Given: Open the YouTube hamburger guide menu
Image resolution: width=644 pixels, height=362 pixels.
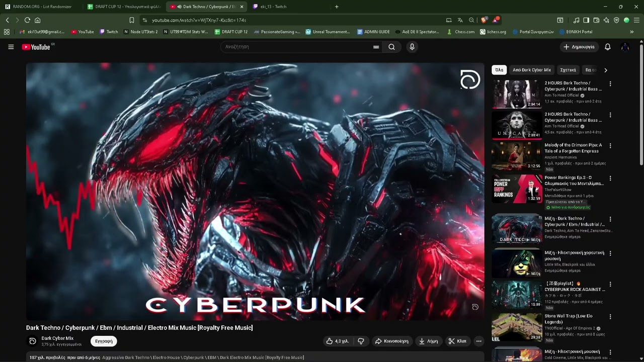Looking at the screenshot, I should (x=11, y=47).
